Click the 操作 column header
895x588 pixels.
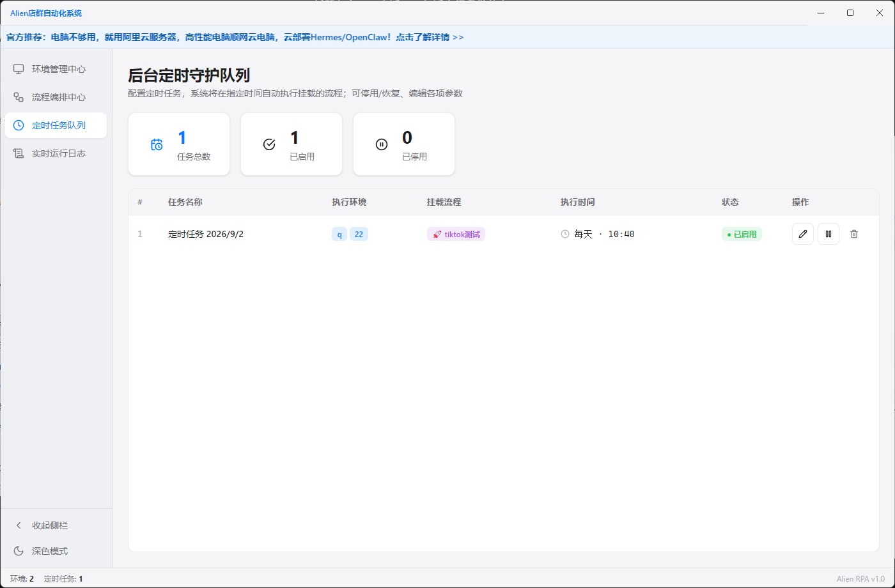coord(800,202)
